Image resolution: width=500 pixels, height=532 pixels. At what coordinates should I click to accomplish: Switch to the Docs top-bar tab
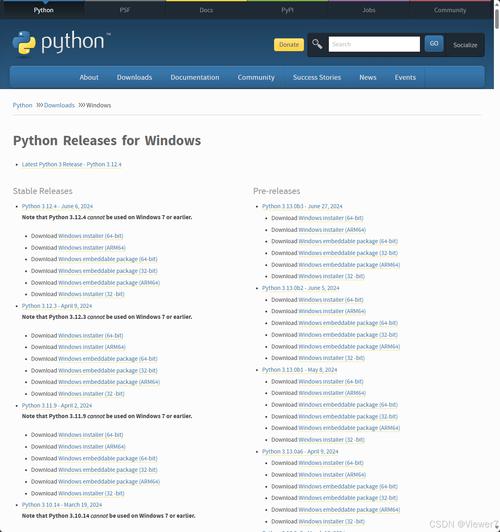click(206, 10)
